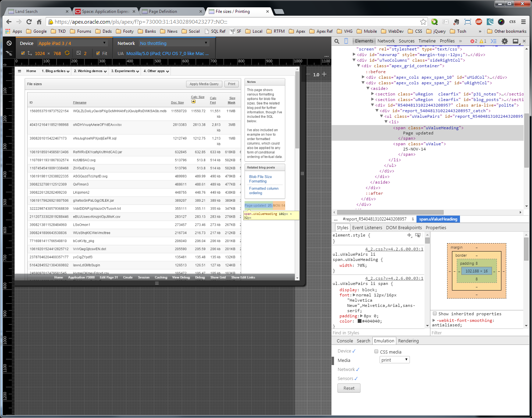Open the Timeline panel tab
The image size is (532, 418).
[x=427, y=41]
